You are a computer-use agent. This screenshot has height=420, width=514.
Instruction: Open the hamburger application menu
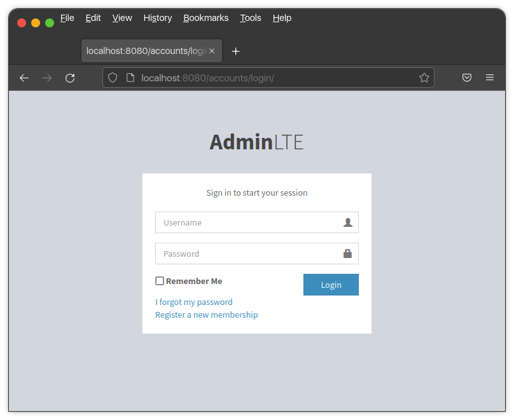[489, 78]
